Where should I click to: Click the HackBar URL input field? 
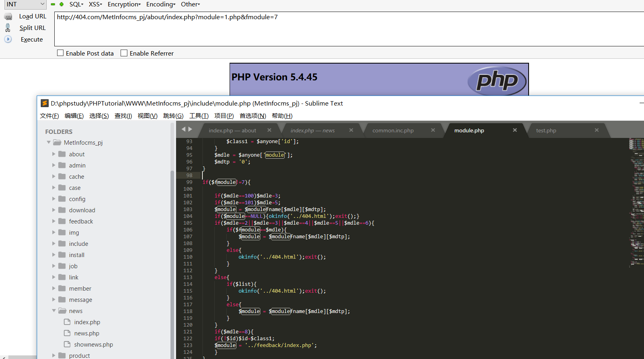tap(349, 29)
